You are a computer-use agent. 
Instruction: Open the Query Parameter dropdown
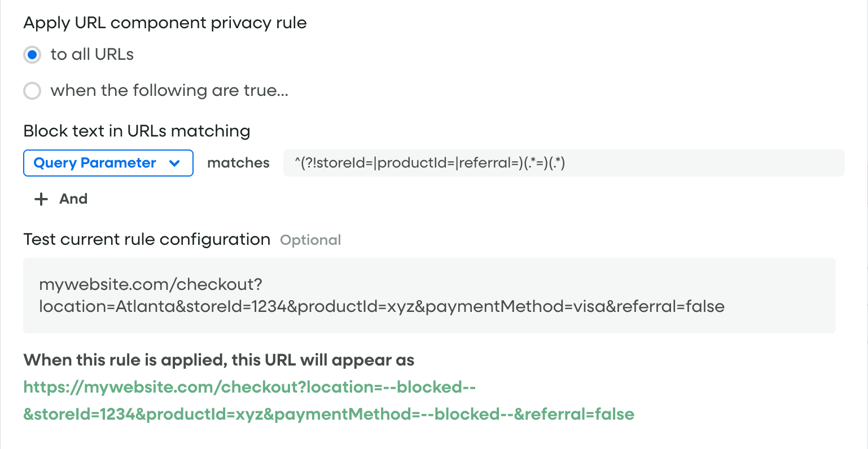(108, 163)
